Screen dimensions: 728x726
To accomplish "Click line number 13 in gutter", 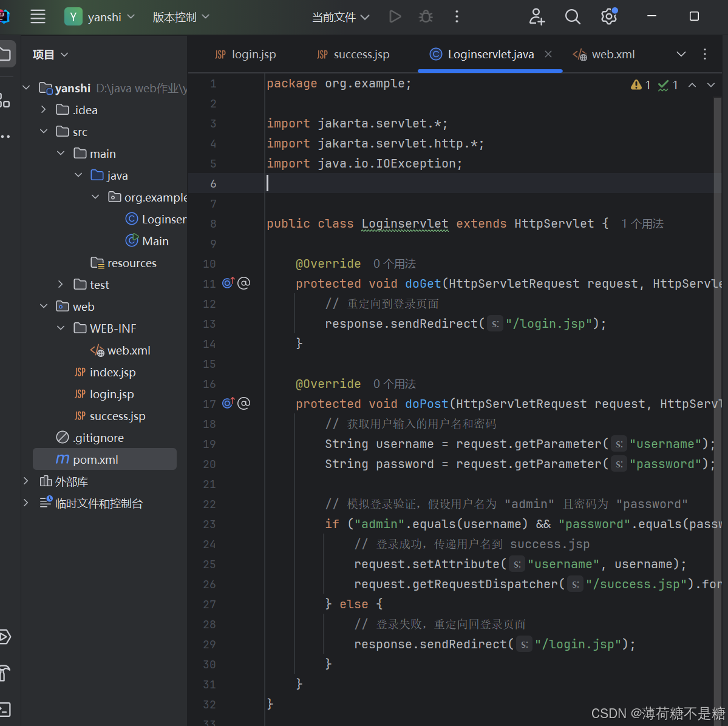I will (x=209, y=324).
